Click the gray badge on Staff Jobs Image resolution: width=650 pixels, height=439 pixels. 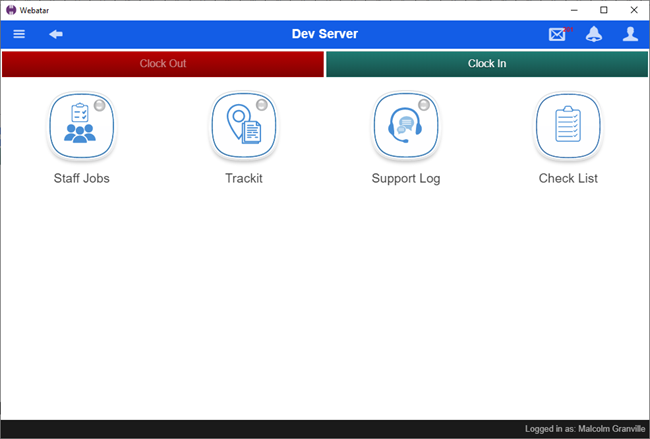pos(100,105)
